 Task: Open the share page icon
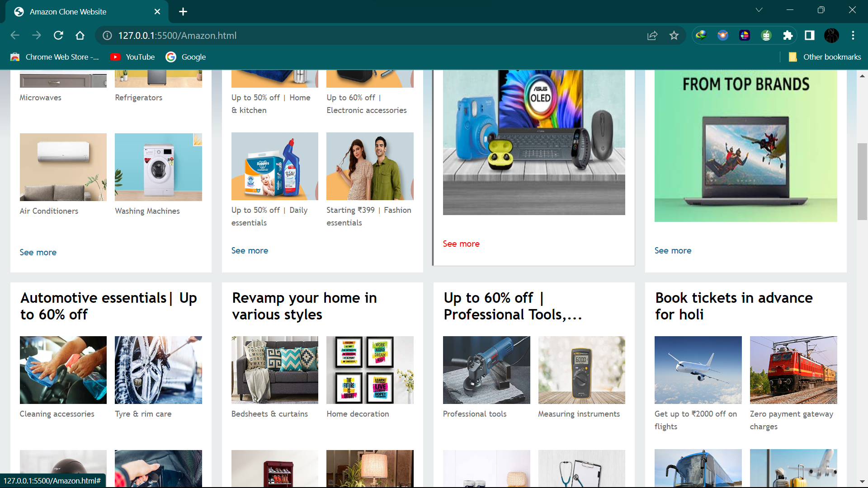coord(652,35)
